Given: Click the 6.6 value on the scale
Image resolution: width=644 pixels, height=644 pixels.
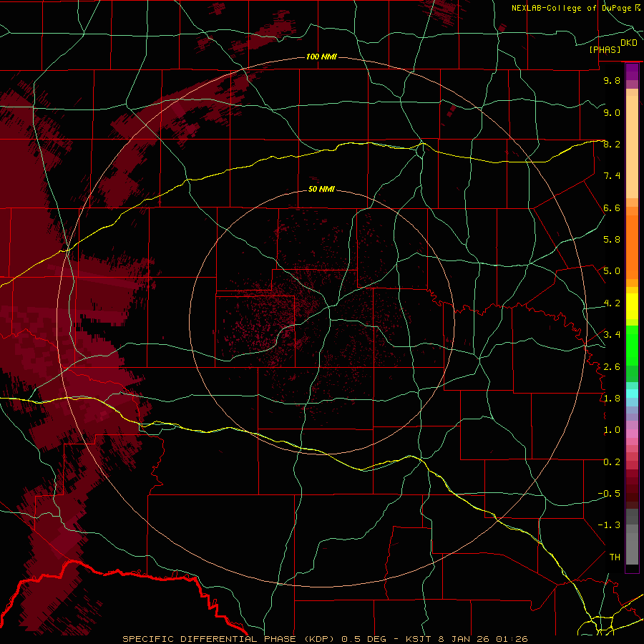Looking at the screenshot, I should pyautogui.click(x=612, y=208).
